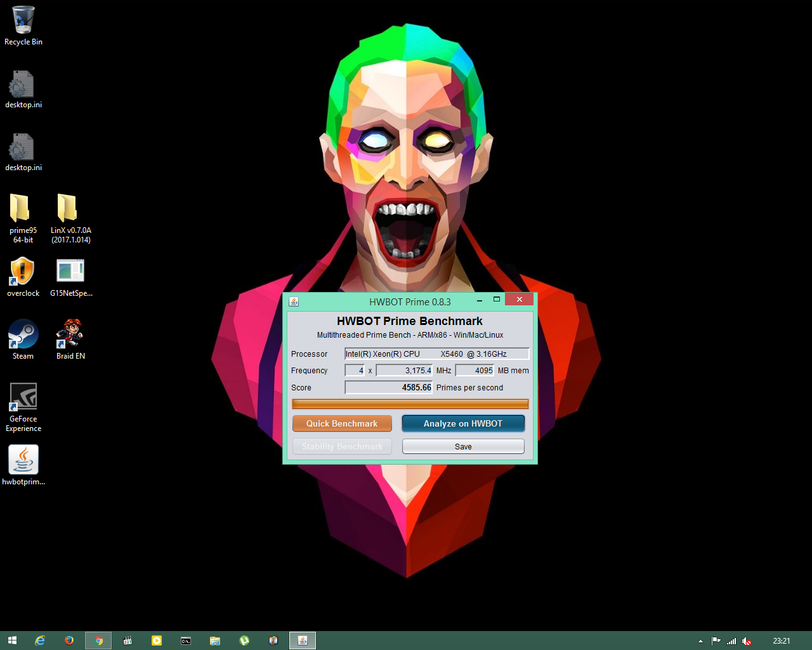Click the orange benchmark progress bar

(x=410, y=404)
